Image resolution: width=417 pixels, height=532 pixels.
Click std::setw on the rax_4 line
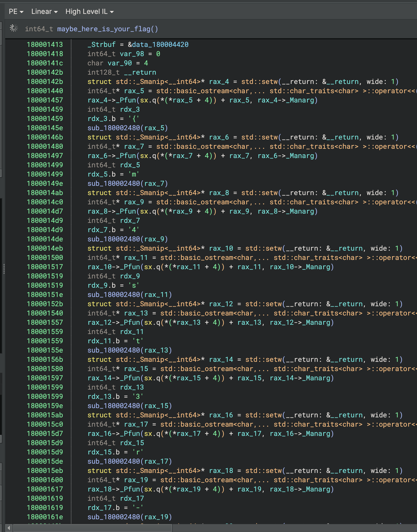[259, 82]
